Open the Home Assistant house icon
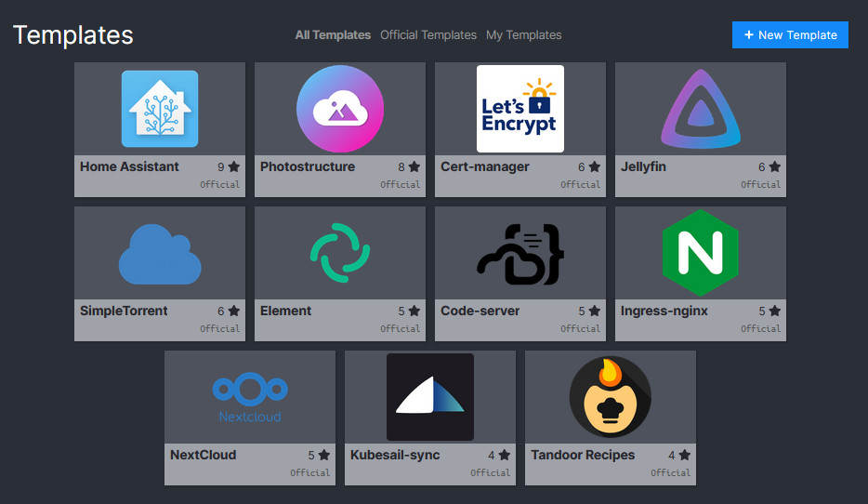Image resolution: width=868 pixels, height=504 pixels. [x=160, y=109]
